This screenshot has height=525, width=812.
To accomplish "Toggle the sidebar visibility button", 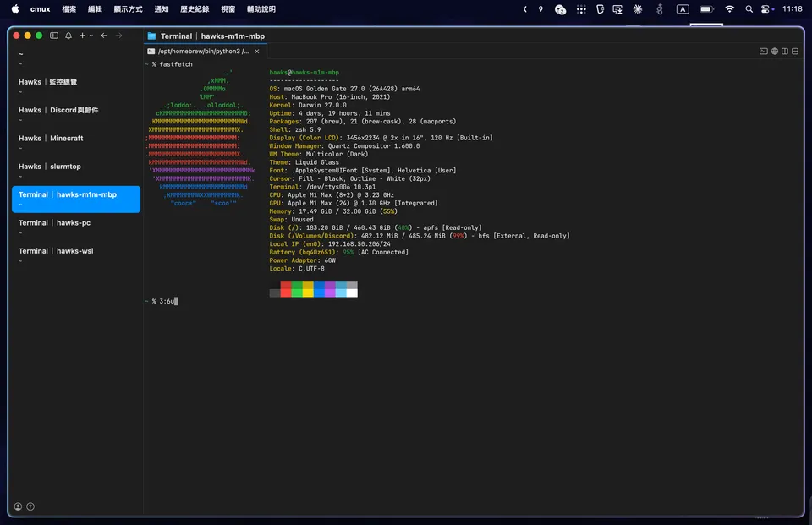I will point(54,36).
